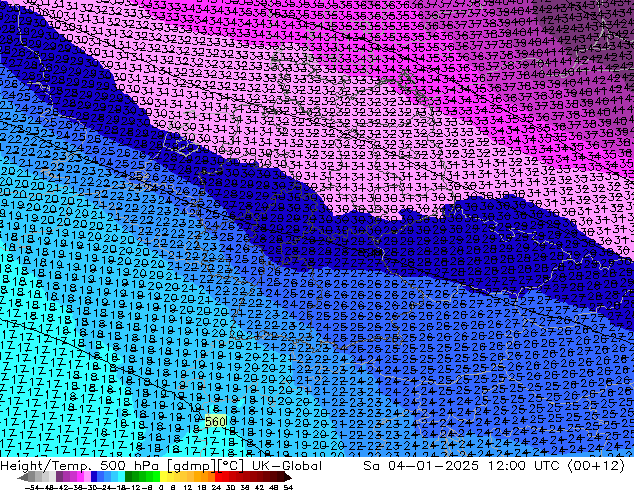
Task: Click the dark maroon right arrow of the color scale
Action: pos(287,478)
